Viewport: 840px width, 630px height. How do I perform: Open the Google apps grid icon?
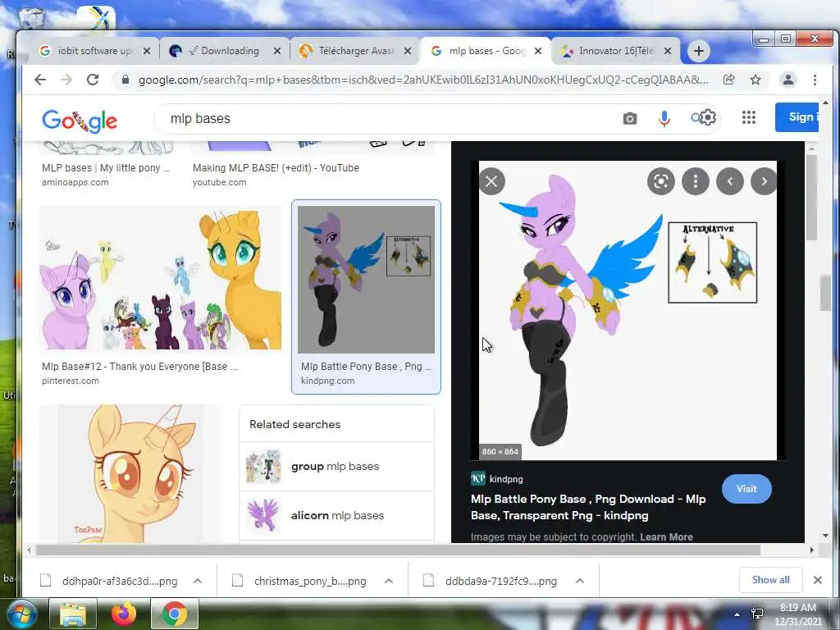tap(748, 117)
